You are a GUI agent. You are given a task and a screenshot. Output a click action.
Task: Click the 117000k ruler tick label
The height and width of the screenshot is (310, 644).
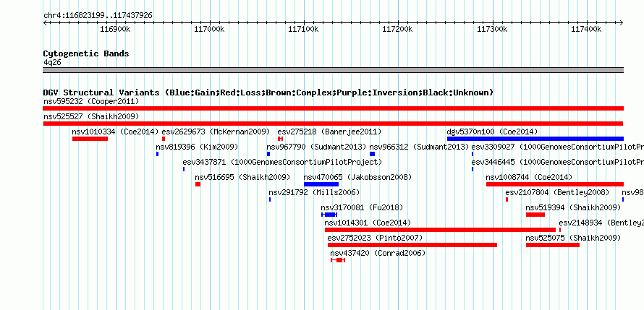209,29
